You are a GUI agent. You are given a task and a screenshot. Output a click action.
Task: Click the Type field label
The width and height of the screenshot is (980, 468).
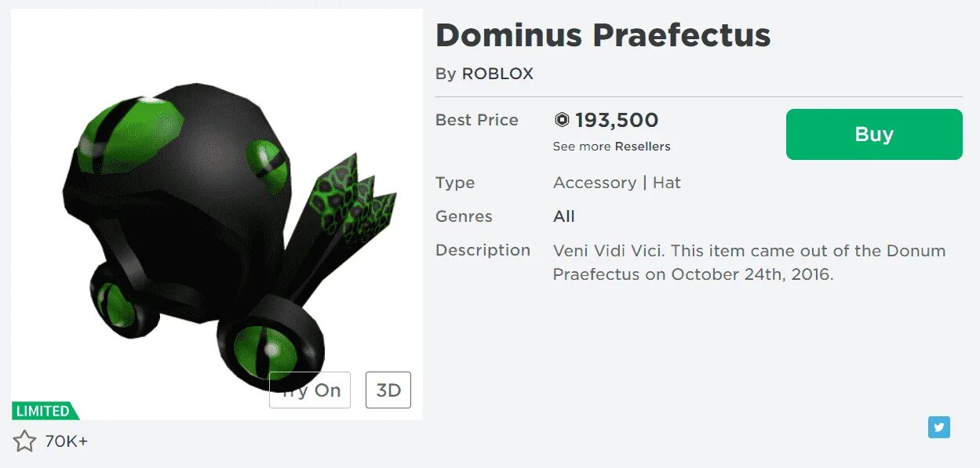coord(454,183)
